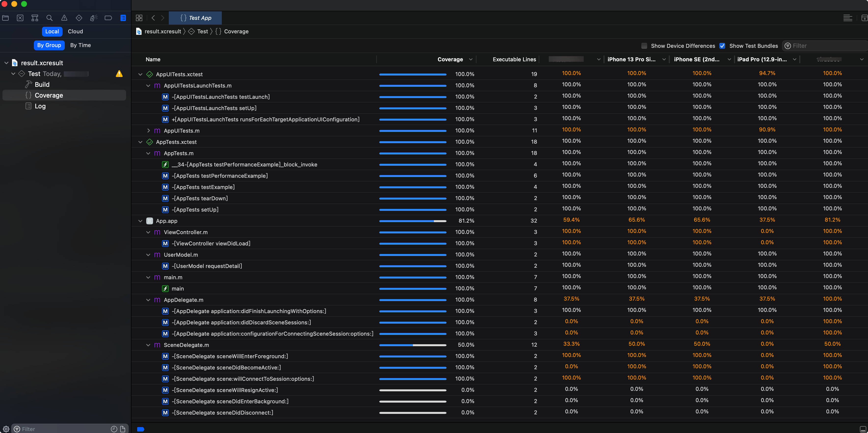The height and width of the screenshot is (433, 868).
Task: Select the -[AppTests testExample] row
Action: click(499, 187)
